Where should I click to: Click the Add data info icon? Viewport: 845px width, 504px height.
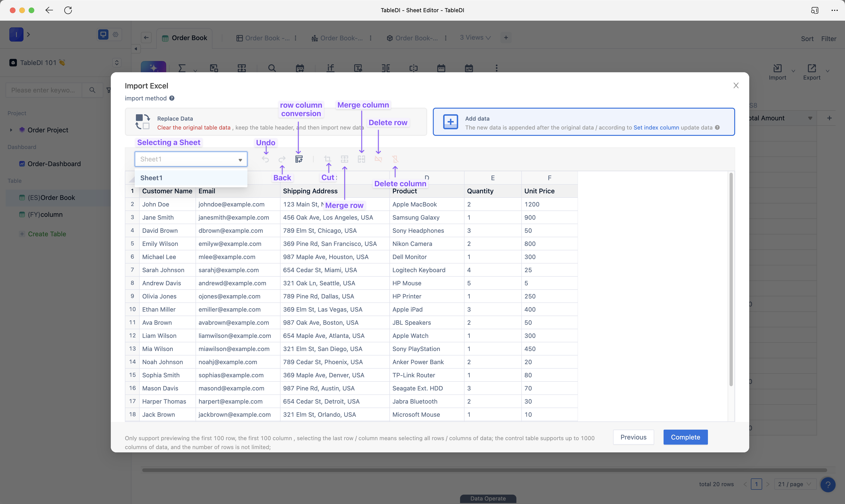point(717,127)
